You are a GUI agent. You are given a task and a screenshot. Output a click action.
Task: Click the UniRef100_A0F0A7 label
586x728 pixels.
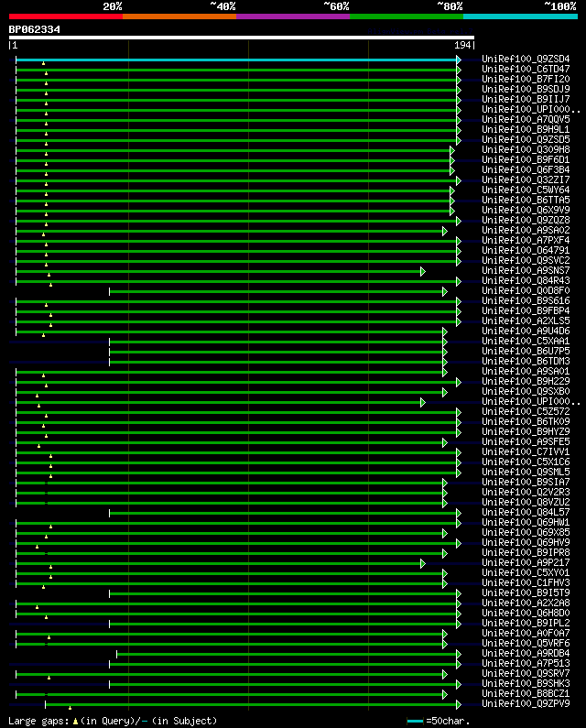click(526, 634)
